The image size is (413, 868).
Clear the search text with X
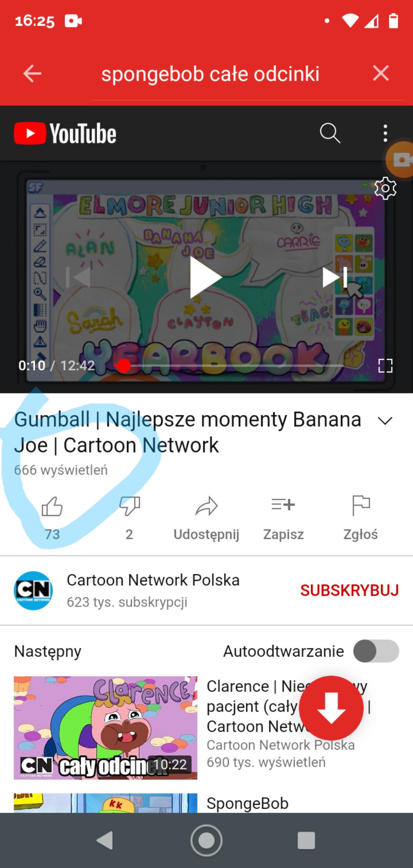click(x=381, y=73)
